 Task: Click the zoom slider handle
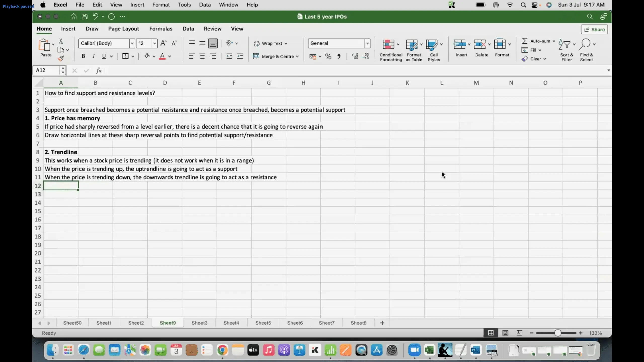point(558,333)
